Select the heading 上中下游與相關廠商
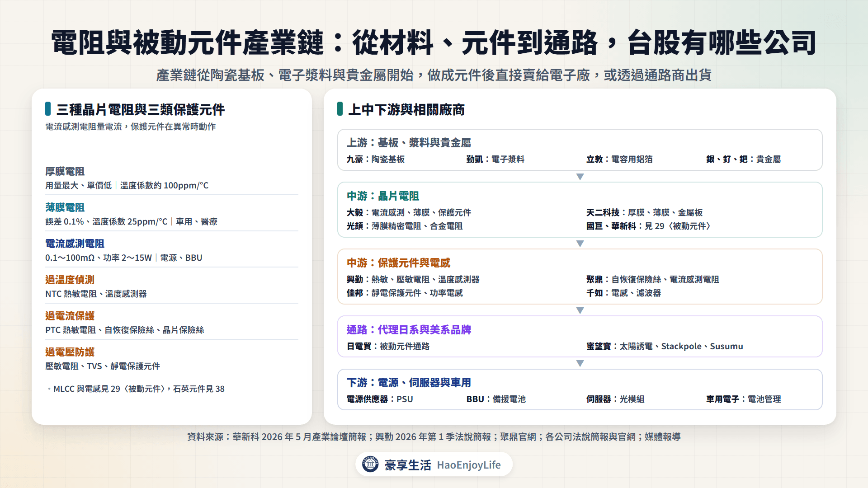Viewport: 868px width, 488px height. (x=406, y=109)
